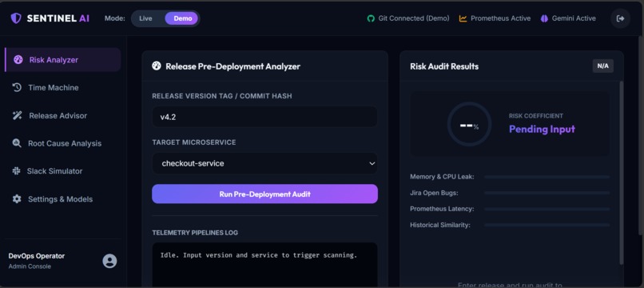Viewport: 644px width, 288px height.
Task: Click the Slack Simulator logo icon
Action: pyautogui.click(x=17, y=170)
